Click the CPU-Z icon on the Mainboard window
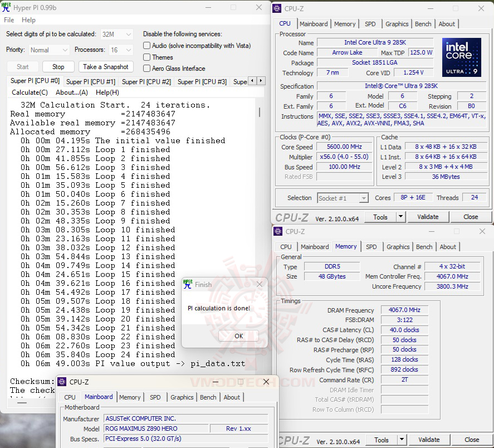The image size is (494, 448). [x=61, y=382]
